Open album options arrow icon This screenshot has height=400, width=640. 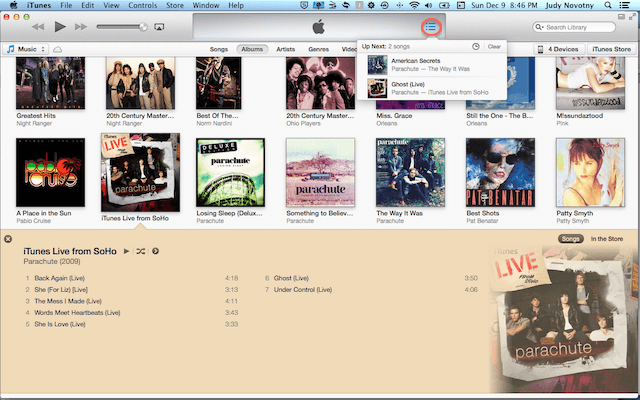click(156, 251)
